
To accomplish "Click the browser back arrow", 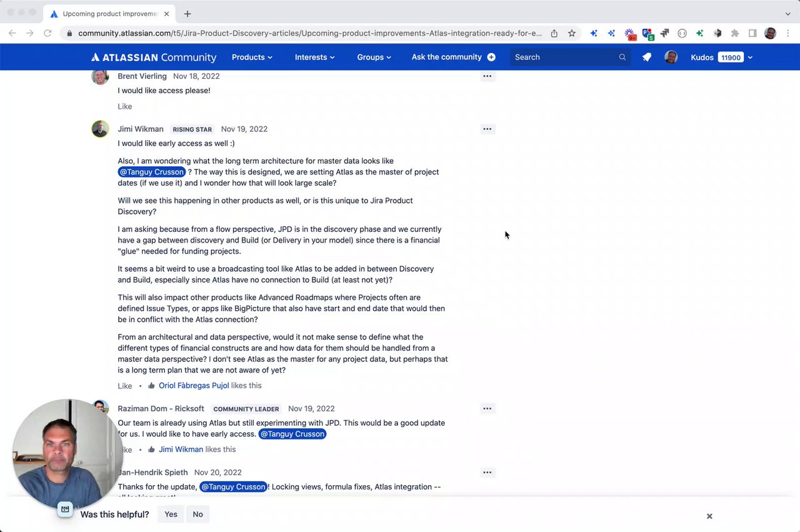I will coord(12,33).
